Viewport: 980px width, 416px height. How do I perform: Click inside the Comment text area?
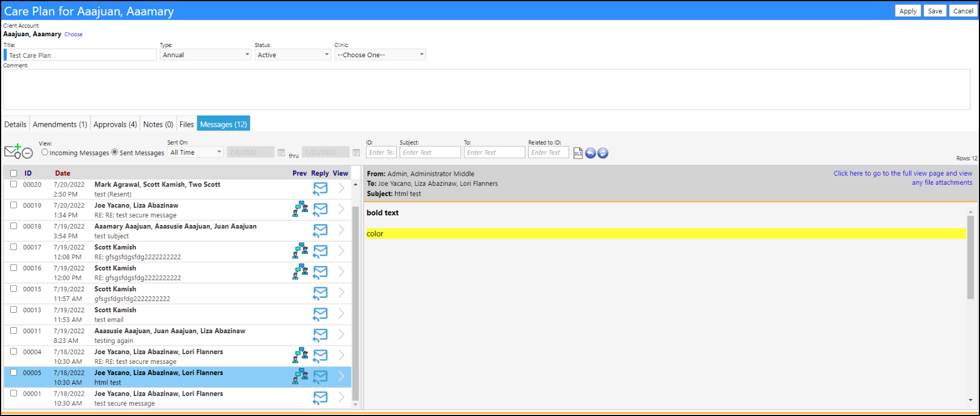[x=486, y=90]
